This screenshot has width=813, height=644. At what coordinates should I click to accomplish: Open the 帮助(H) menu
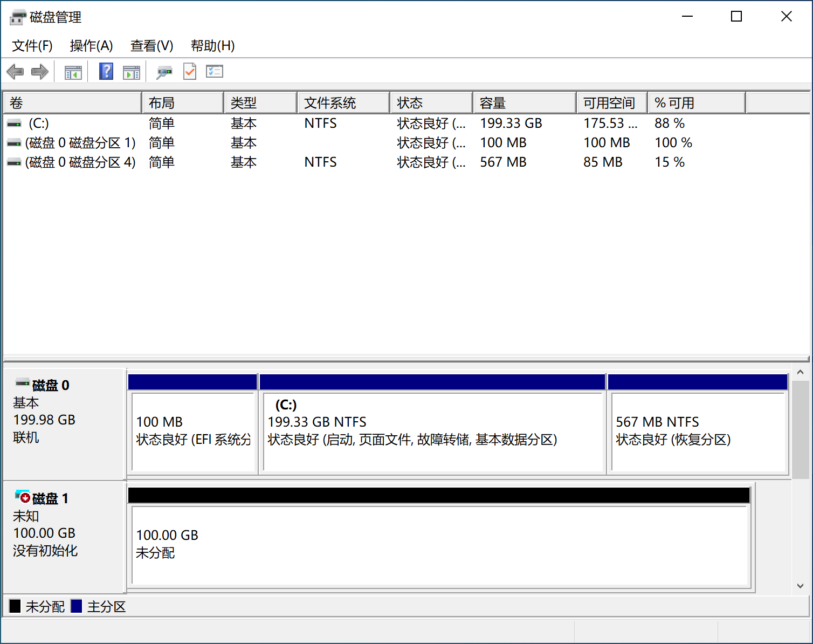(x=212, y=46)
